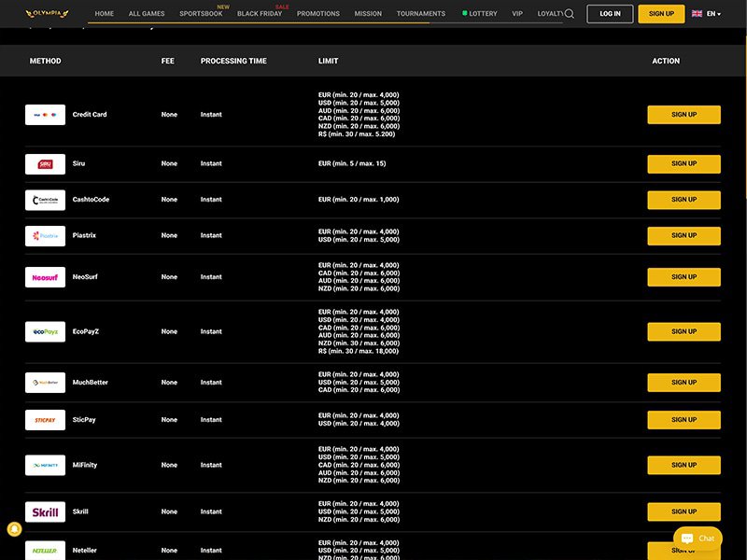This screenshot has height=560, width=747.
Task: Click Sign Up in Credit Card row
Action: [x=684, y=115]
